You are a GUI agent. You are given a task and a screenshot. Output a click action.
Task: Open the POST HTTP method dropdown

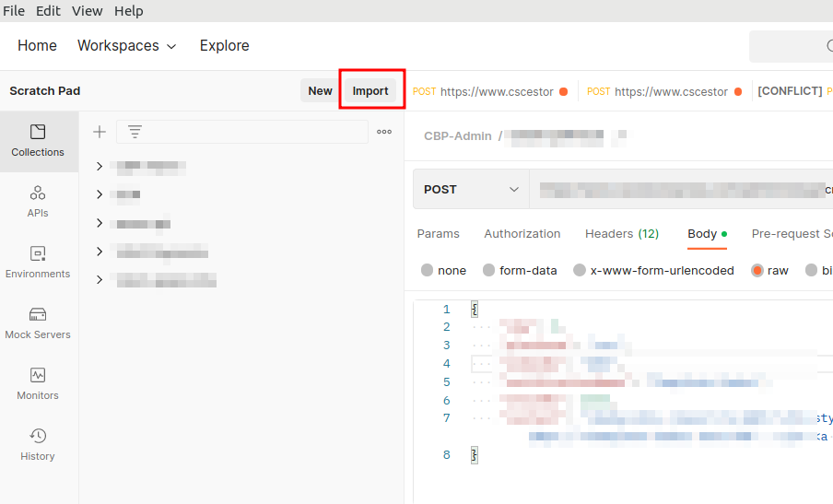point(471,189)
